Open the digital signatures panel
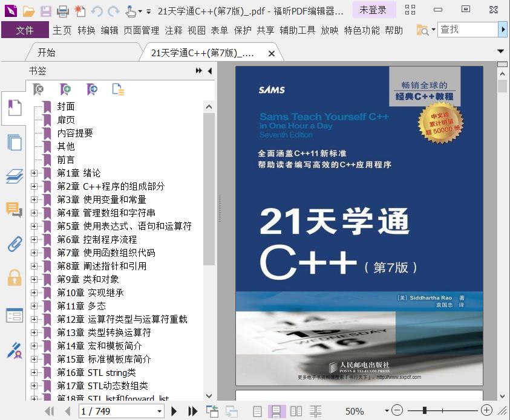 [x=15, y=350]
